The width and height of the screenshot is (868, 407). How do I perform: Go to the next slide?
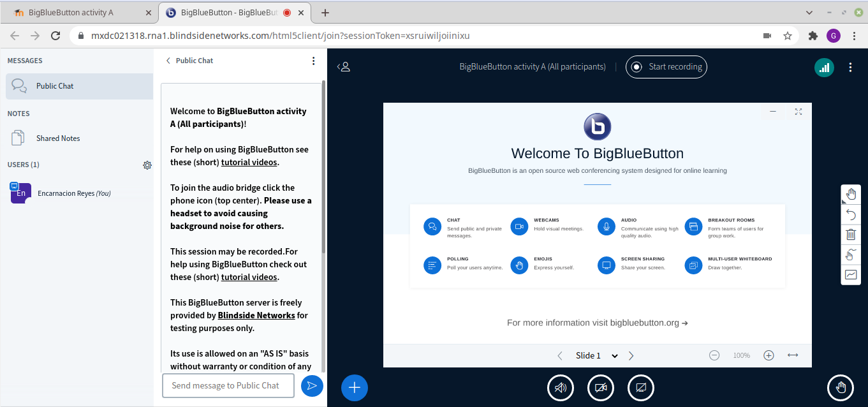click(x=631, y=355)
